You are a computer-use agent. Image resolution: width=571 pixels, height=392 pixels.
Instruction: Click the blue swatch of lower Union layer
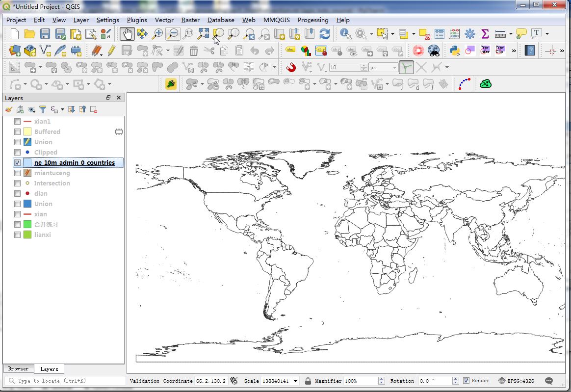[x=27, y=204]
